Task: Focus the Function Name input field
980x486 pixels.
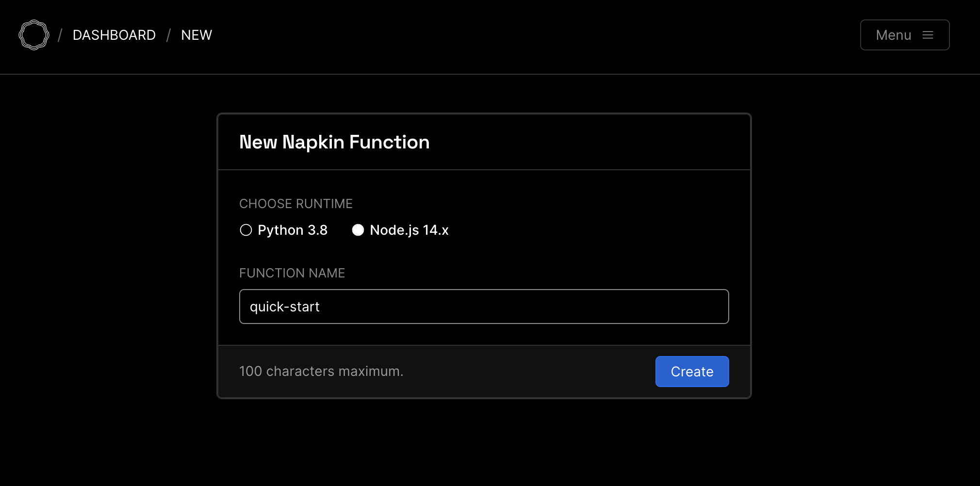Action: (484, 307)
